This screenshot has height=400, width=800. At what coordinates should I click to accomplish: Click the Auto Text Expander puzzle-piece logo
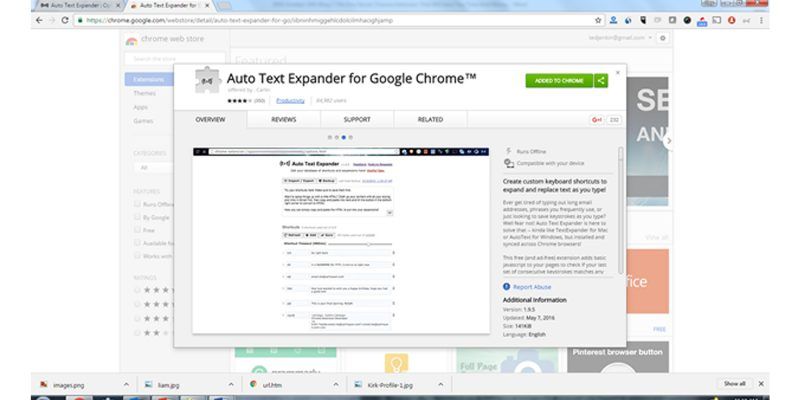pos(208,81)
